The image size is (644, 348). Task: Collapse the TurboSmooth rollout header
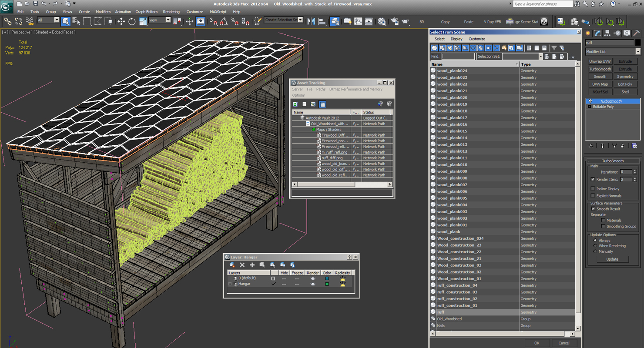(x=613, y=161)
